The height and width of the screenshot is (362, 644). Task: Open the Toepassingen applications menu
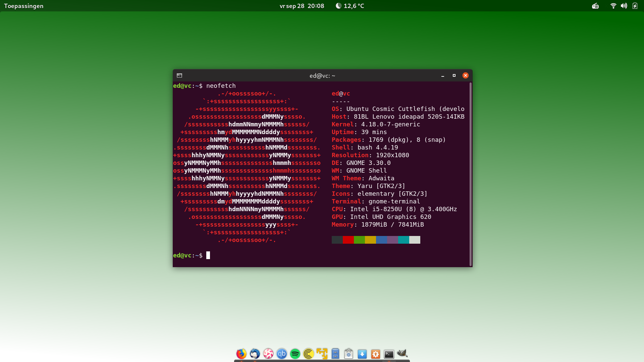[23, 6]
